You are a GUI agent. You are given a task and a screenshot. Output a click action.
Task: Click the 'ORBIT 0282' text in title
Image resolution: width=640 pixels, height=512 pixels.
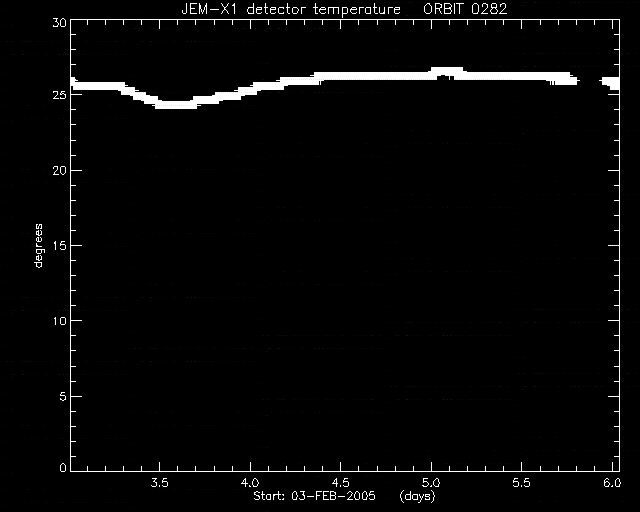465,9
